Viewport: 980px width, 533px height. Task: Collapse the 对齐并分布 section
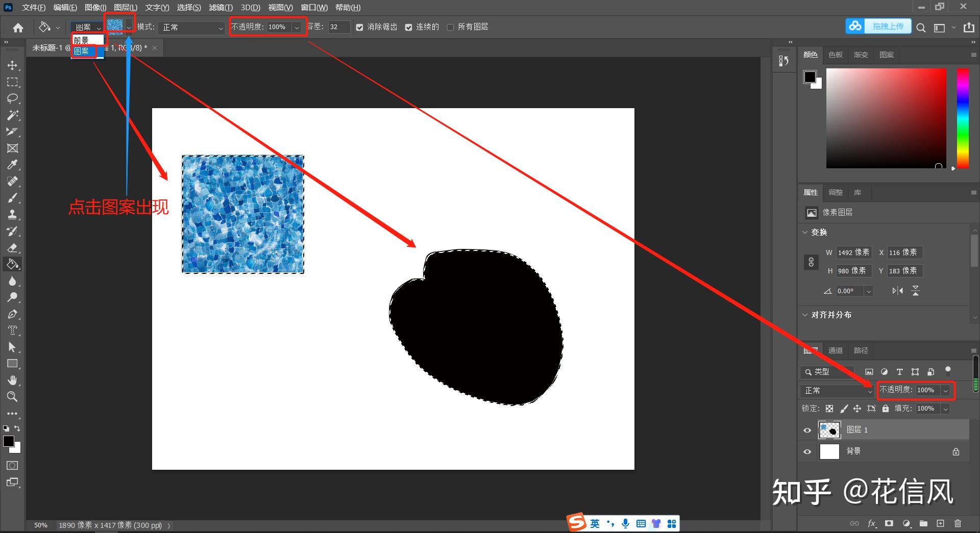805,315
